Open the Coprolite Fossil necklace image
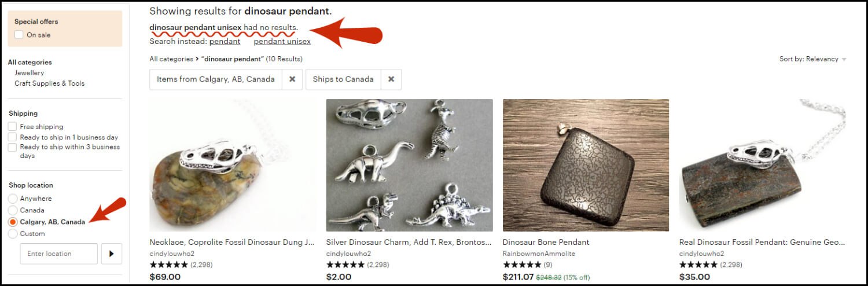The width and height of the screenshot is (868, 286). [233, 165]
